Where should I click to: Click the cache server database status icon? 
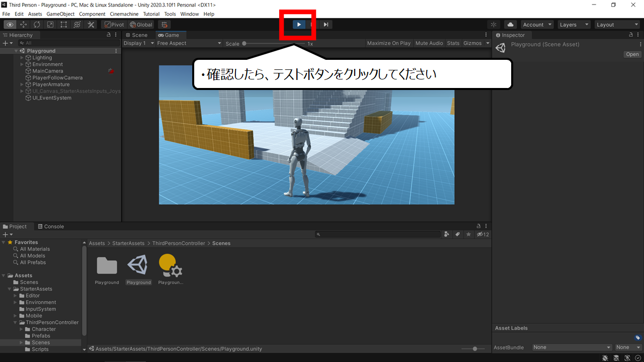(x=616, y=358)
